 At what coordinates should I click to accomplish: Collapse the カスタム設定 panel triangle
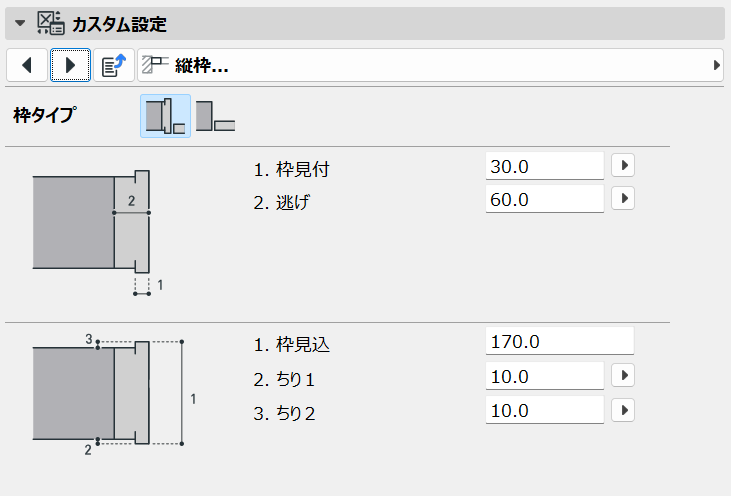click(20, 23)
